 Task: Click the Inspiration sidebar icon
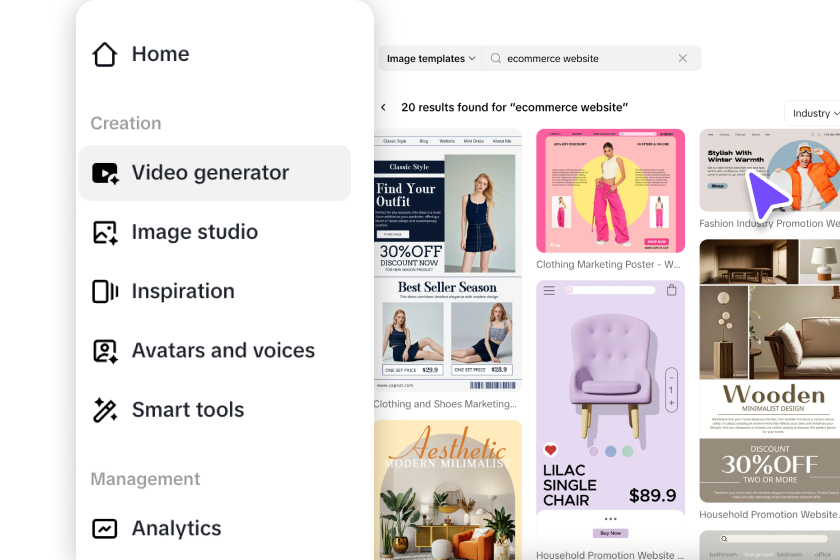click(105, 292)
